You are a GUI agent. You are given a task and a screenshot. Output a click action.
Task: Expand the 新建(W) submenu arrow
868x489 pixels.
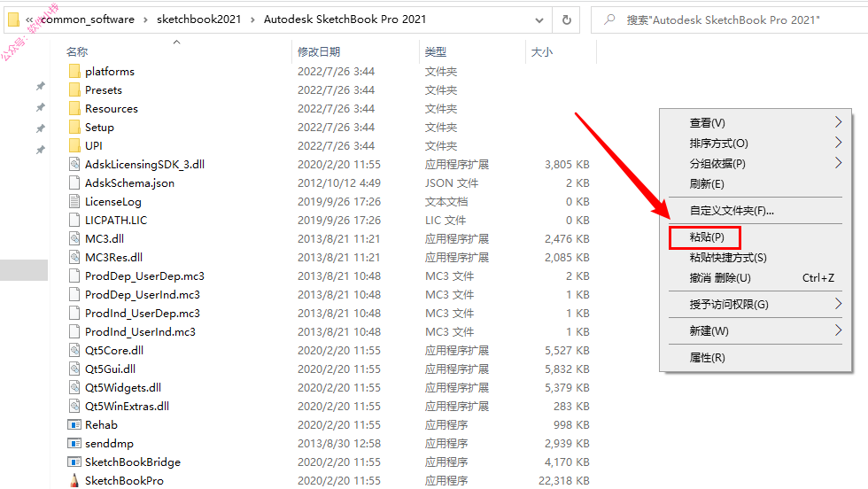pos(838,330)
